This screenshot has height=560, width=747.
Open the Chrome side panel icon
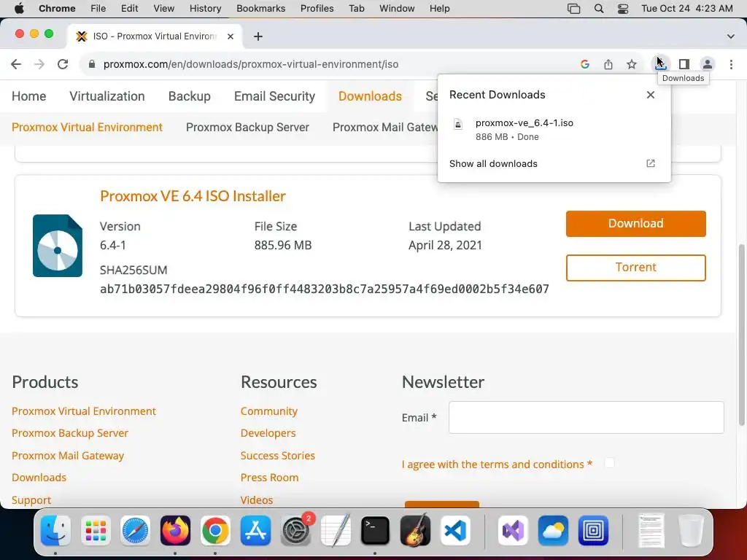tap(684, 64)
